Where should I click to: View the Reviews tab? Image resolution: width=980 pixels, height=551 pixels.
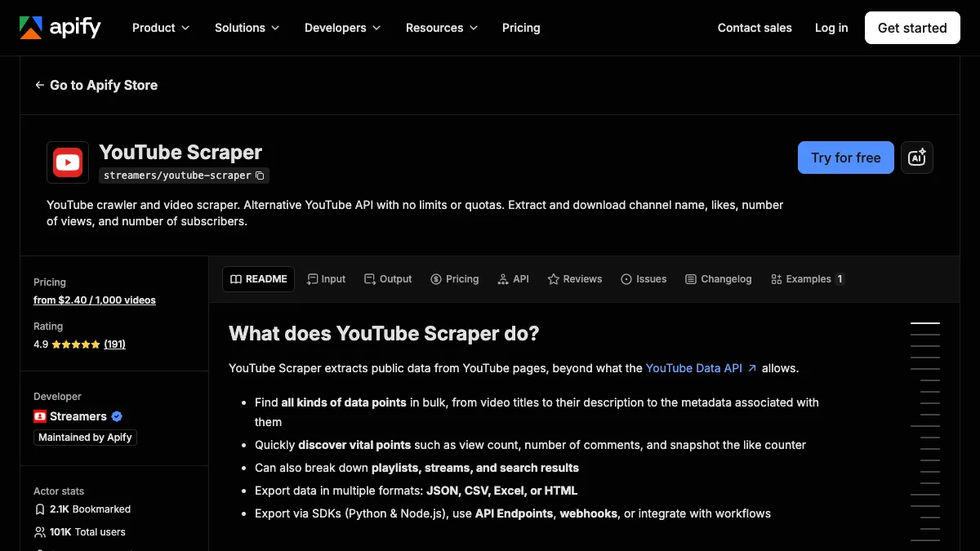(575, 279)
